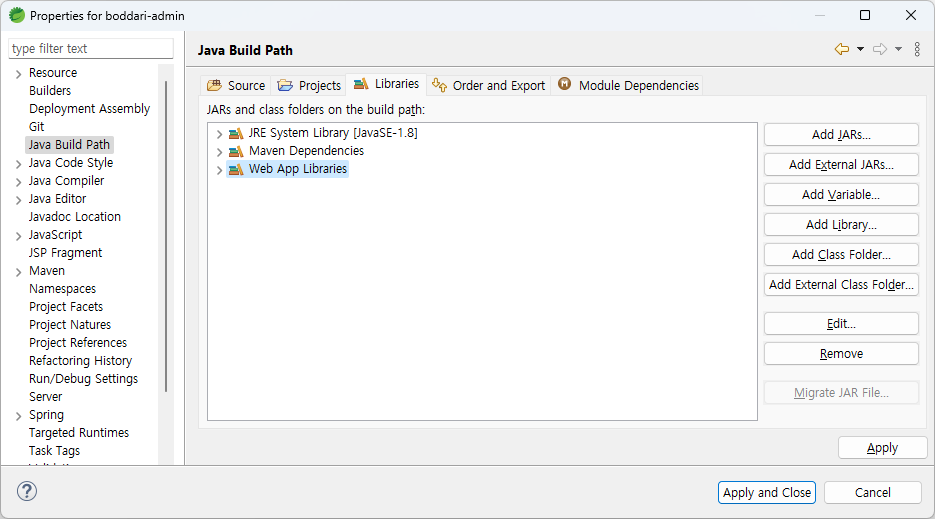Focus the type filter text field
This screenshot has height=519, width=935.
pos(91,48)
